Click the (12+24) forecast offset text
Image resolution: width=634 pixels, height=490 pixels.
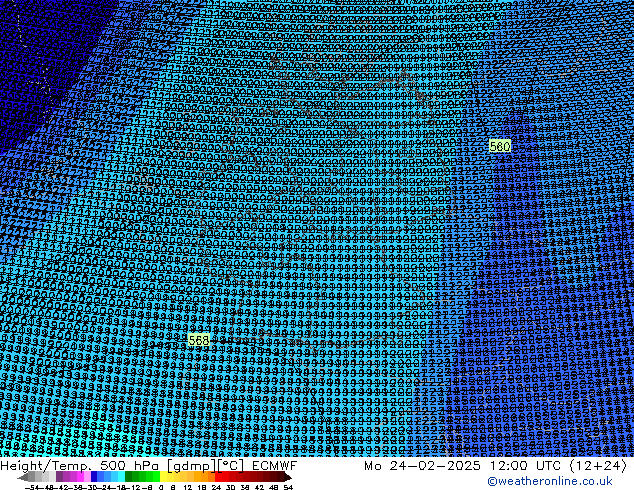598,466
